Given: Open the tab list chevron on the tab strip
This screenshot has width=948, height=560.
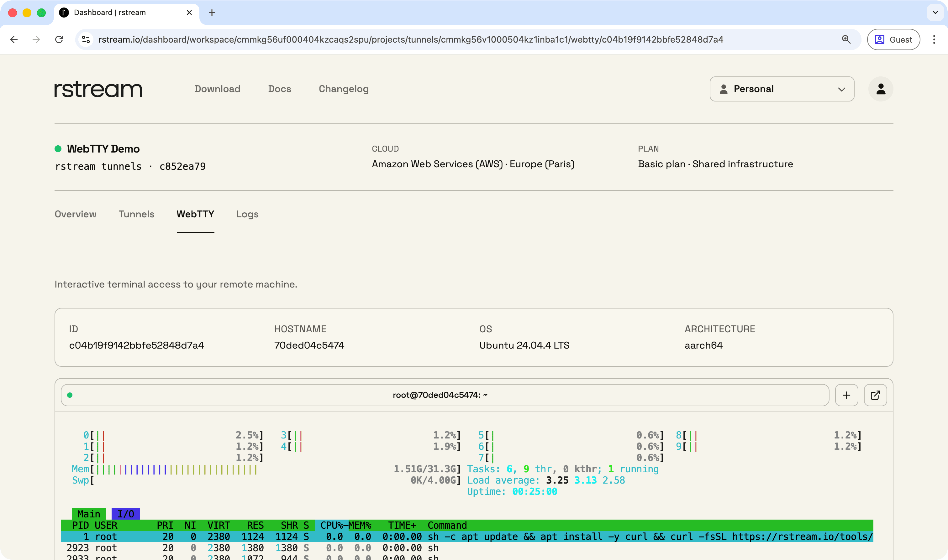Looking at the screenshot, I should click(935, 13).
